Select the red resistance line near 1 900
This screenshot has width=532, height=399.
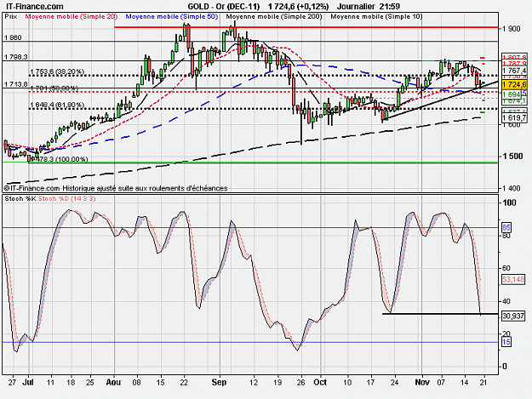[306, 27]
